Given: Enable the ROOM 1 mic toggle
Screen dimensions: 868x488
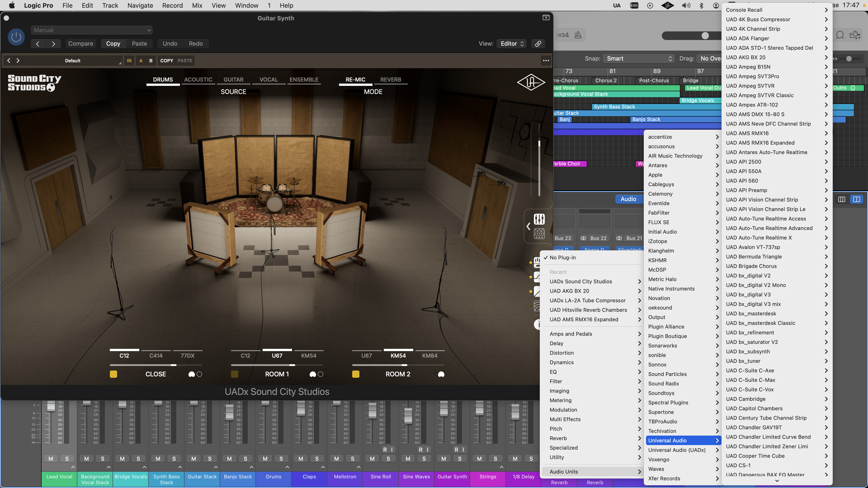Looking at the screenshot, I should pos(235,374).
